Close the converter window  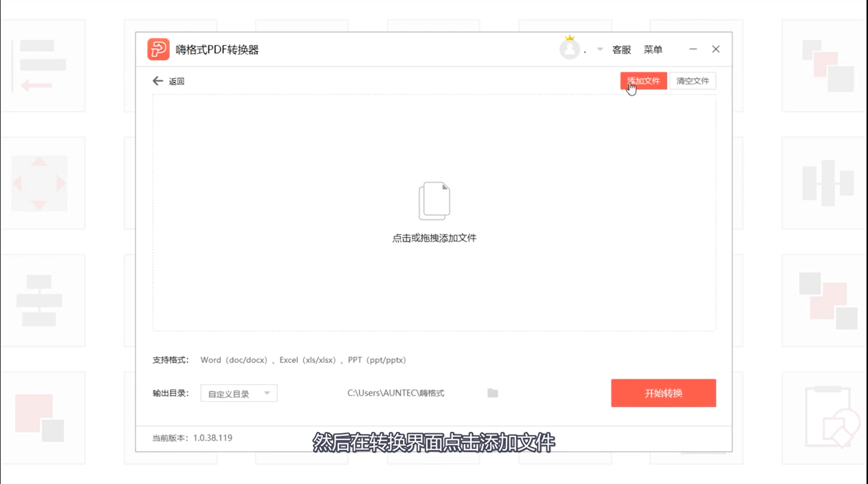coord(716,49)
